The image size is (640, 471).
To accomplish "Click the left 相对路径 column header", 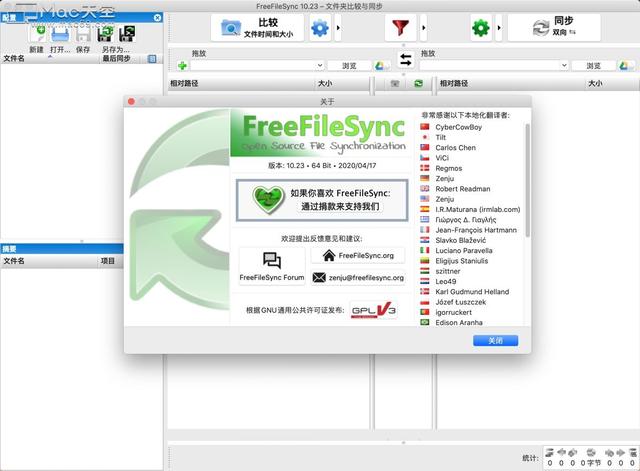I will pos(241,83).
